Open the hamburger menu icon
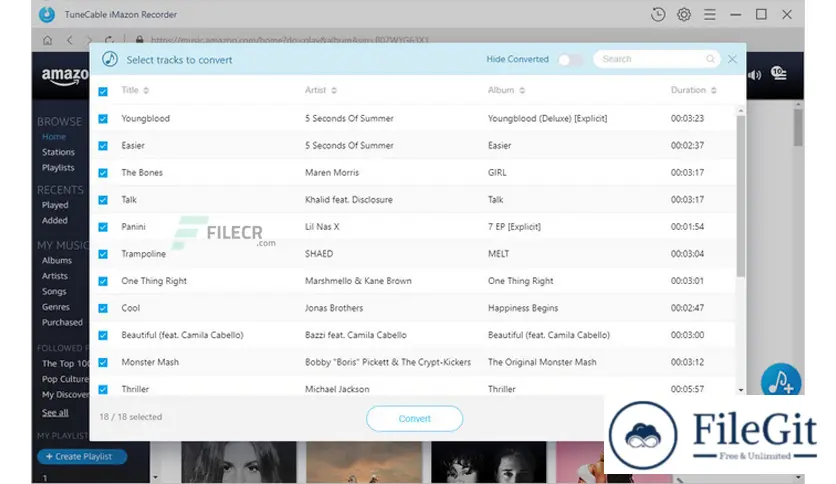This screenshot has width=836, height=484. point(710,14)
